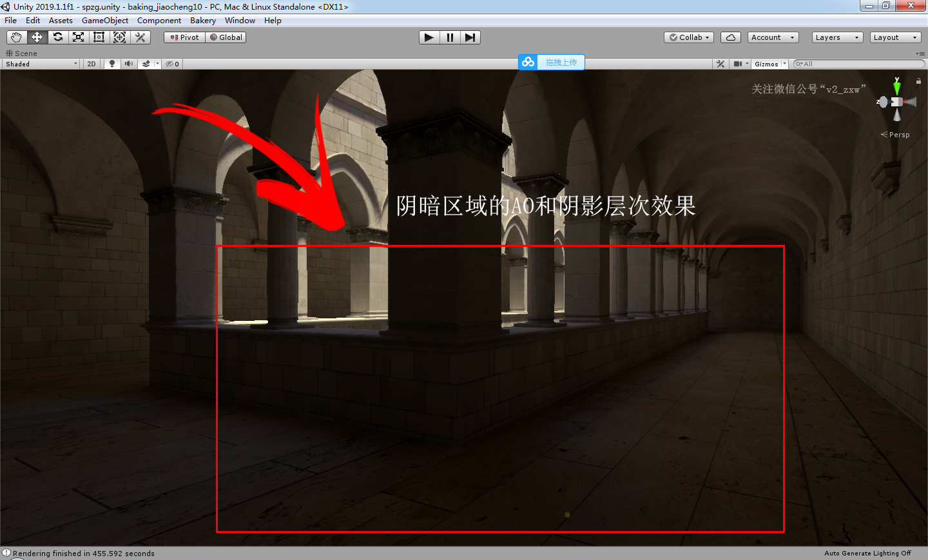Step forward one frame
The image size is (928, 560).
(470, 37)
